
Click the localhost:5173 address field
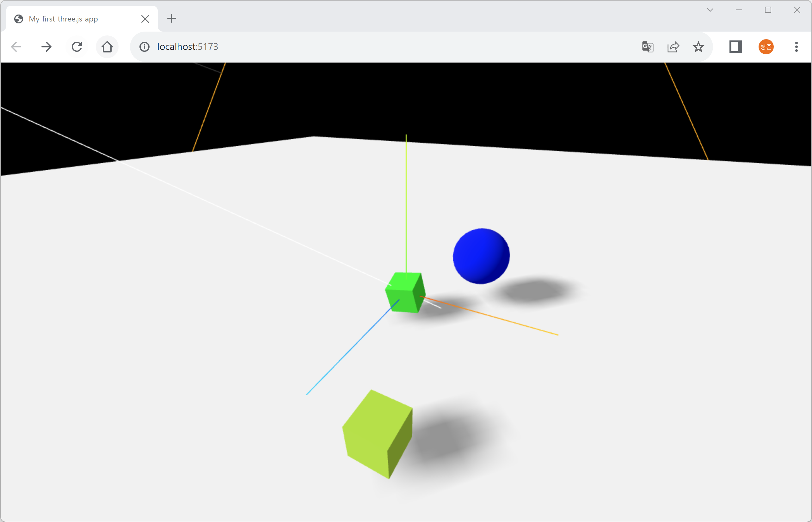pos(339,47)
